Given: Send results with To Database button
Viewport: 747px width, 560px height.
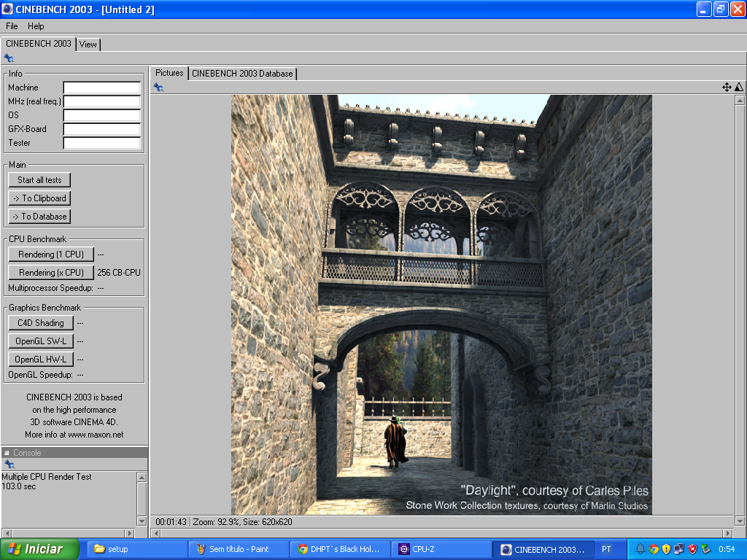Looking at the screenshot, I should (39, 216).
